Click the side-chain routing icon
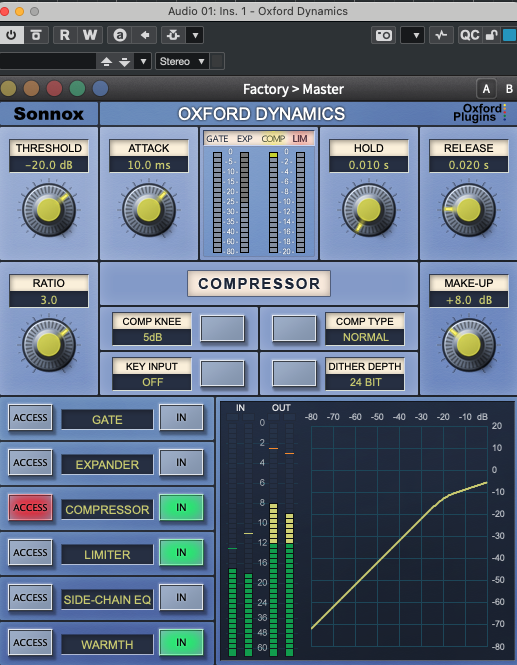Screen dimensions: 517x665 [173, 35]
